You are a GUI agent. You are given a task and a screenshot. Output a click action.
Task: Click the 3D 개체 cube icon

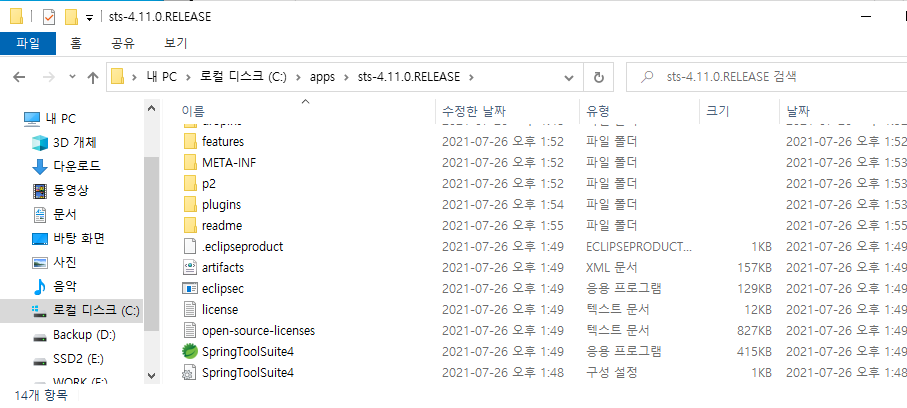pos(39,142)
